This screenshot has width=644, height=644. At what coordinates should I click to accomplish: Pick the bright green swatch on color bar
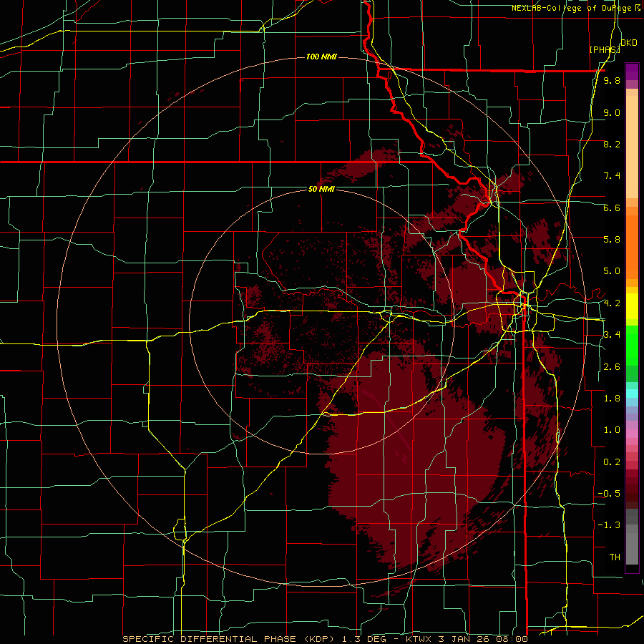(632, 346)
